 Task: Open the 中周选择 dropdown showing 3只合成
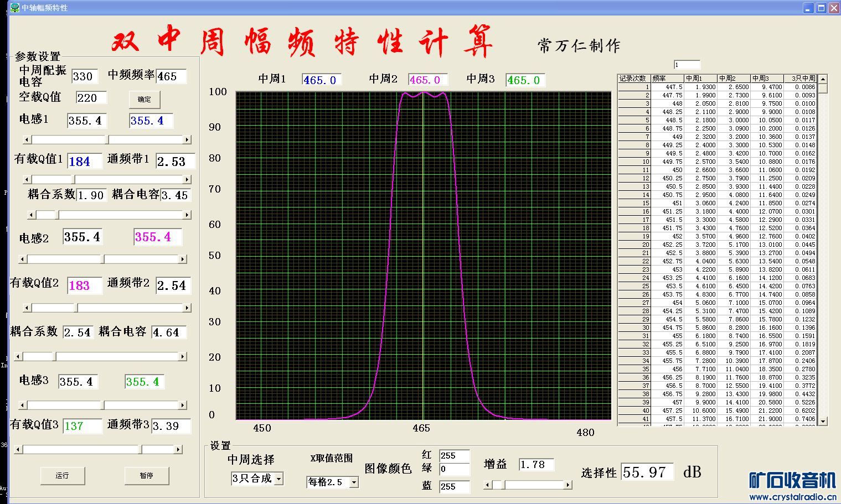[x=278, y=479]
